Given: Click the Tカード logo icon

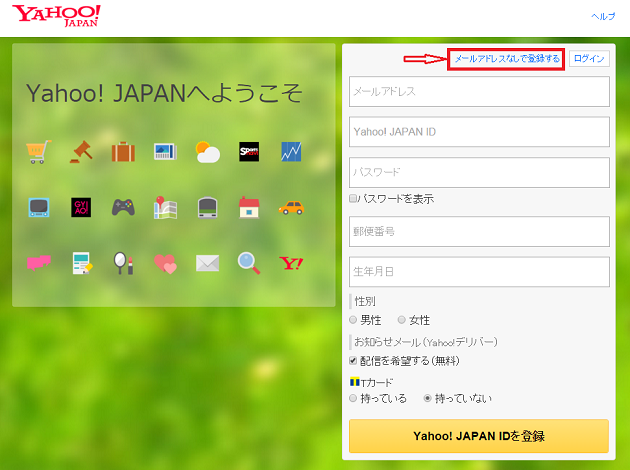Looking at the screenshot, I should point(354,381).
